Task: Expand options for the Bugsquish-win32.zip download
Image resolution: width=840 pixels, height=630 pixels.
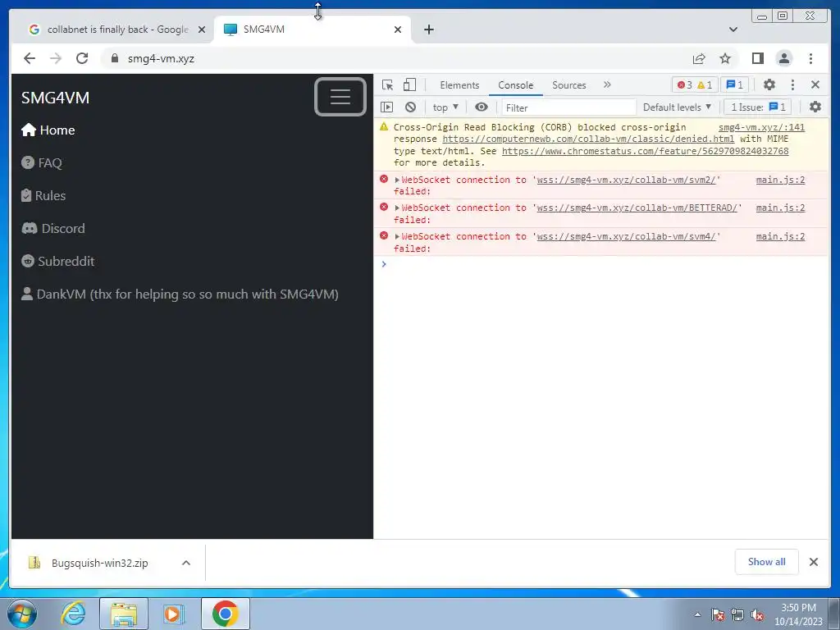Action: 186,563
